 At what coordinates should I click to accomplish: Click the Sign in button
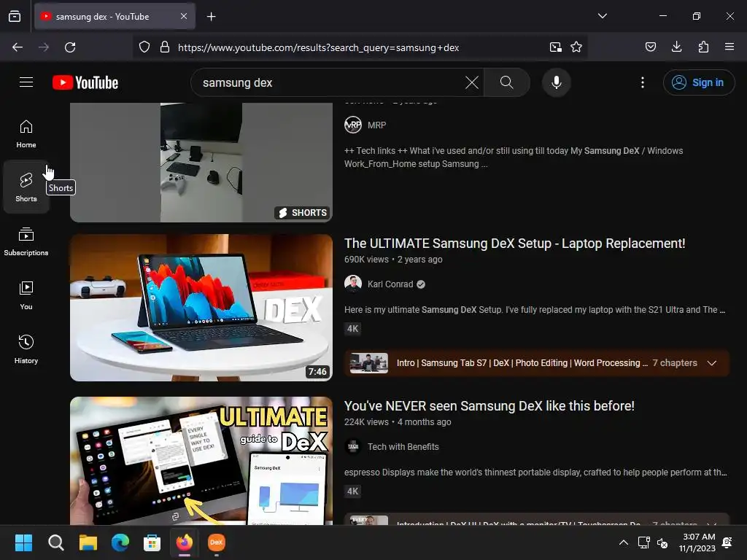[698, 82]
